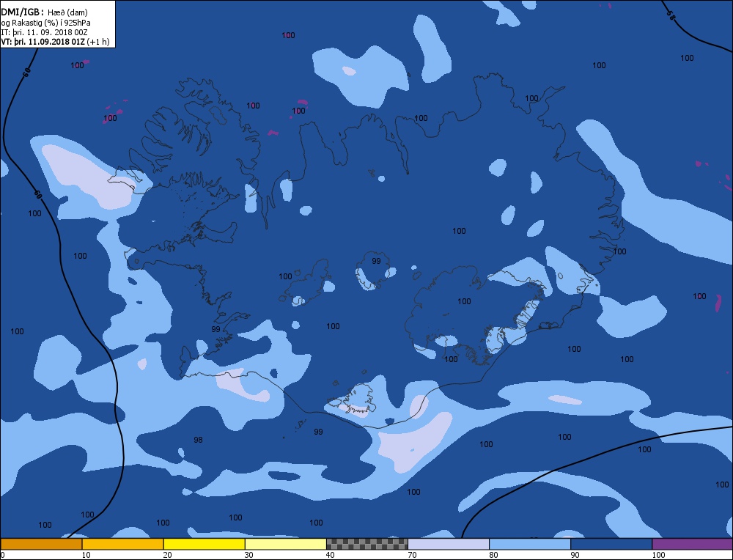This screenshot has width=733, height=560.
Task: Click the '20' tick label on the color scale
Action: tap(167, 555)
